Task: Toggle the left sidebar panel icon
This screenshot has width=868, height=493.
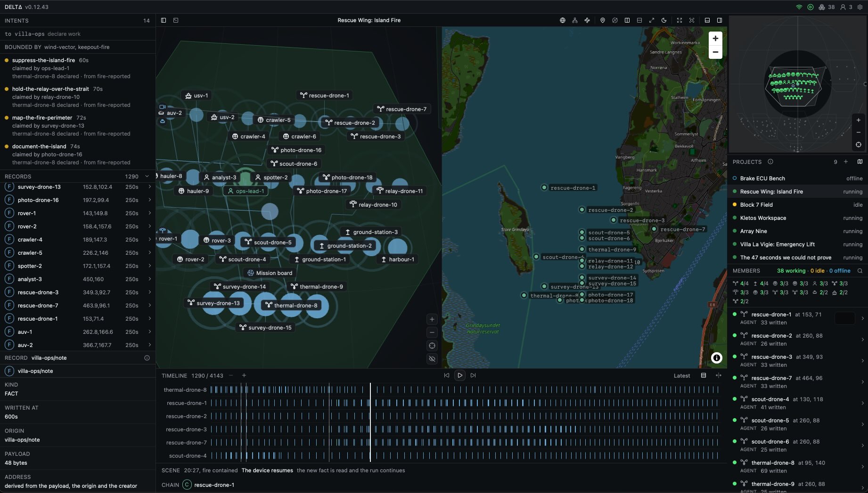Action: coord(164,20)
